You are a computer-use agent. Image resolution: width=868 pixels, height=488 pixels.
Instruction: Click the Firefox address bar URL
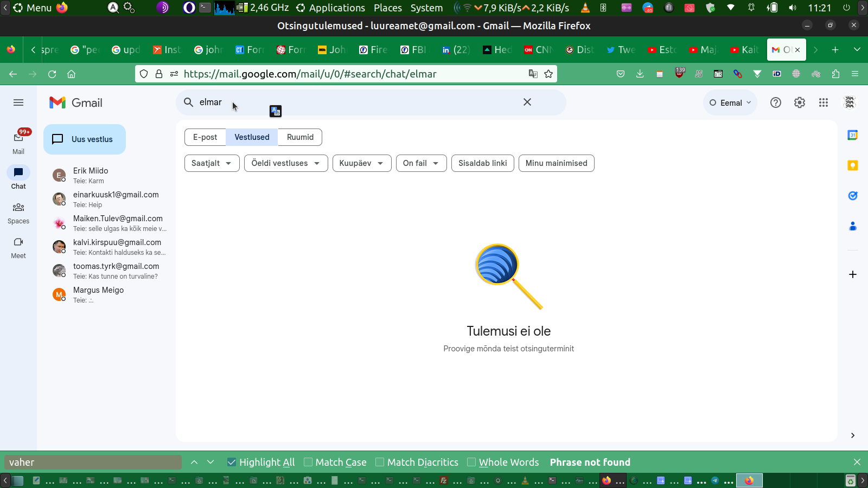[x=310, y=74]
